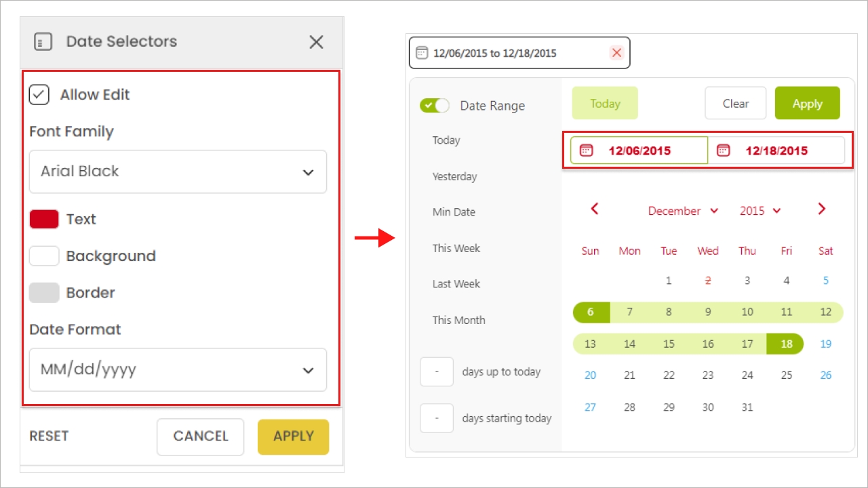Click the end date calendar icon
Viewport: 868px width, 488px height.
tap(724, 150)
